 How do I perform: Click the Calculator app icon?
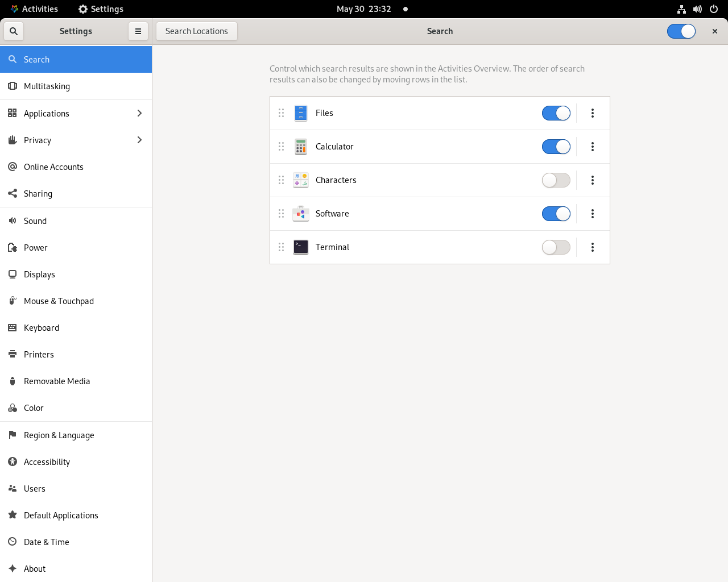(301, 147)
